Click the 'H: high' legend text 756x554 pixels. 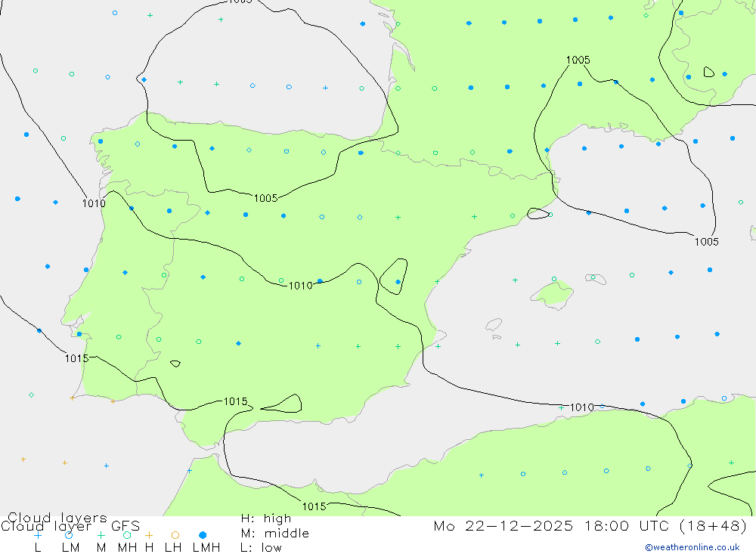(266, 518)
